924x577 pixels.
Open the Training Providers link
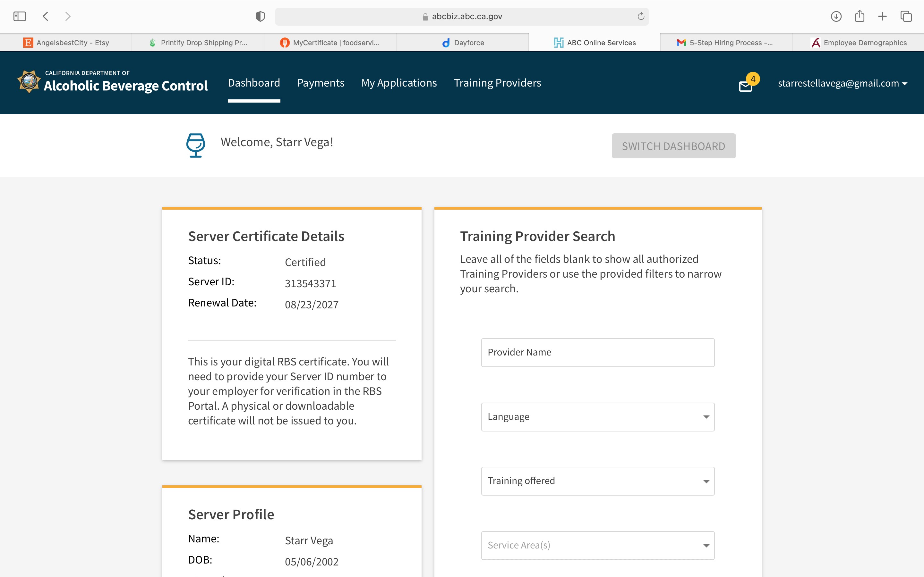click(497, 83)
